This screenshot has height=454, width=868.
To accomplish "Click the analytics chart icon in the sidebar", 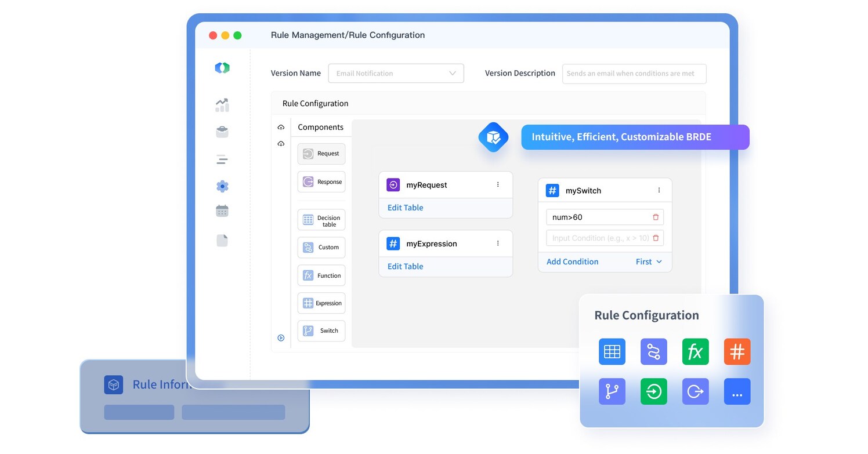I will pyautogui.click(x=222, y=105).
